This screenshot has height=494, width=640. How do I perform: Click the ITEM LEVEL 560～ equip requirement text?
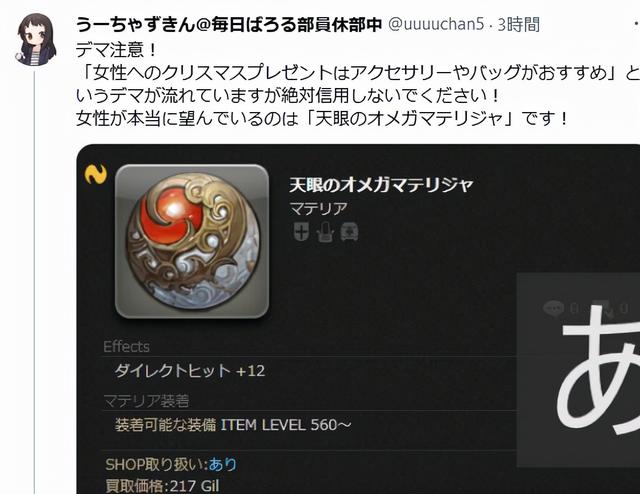pos(286,425)
